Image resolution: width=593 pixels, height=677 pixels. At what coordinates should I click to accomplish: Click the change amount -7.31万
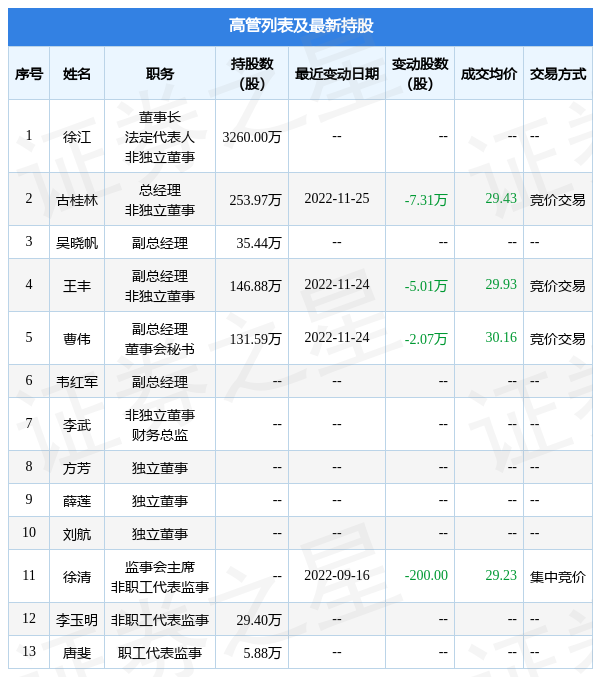(x=426, y=200)
